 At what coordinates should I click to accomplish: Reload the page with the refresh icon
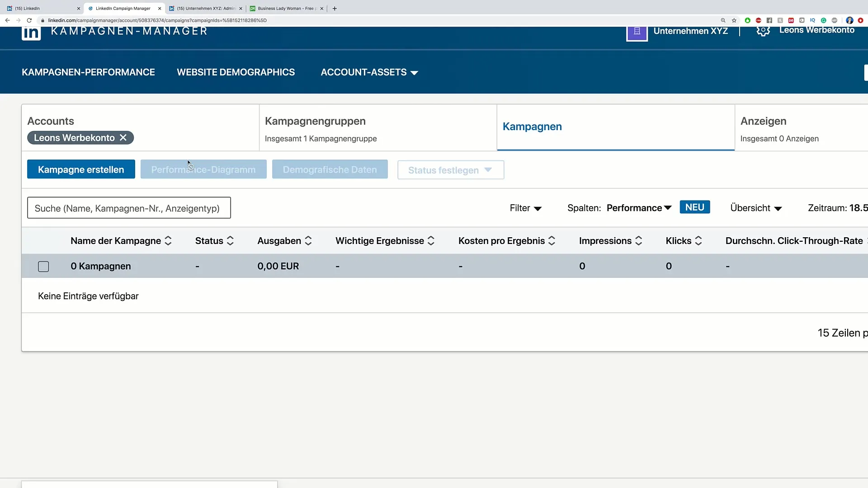[x=29, y=20]
